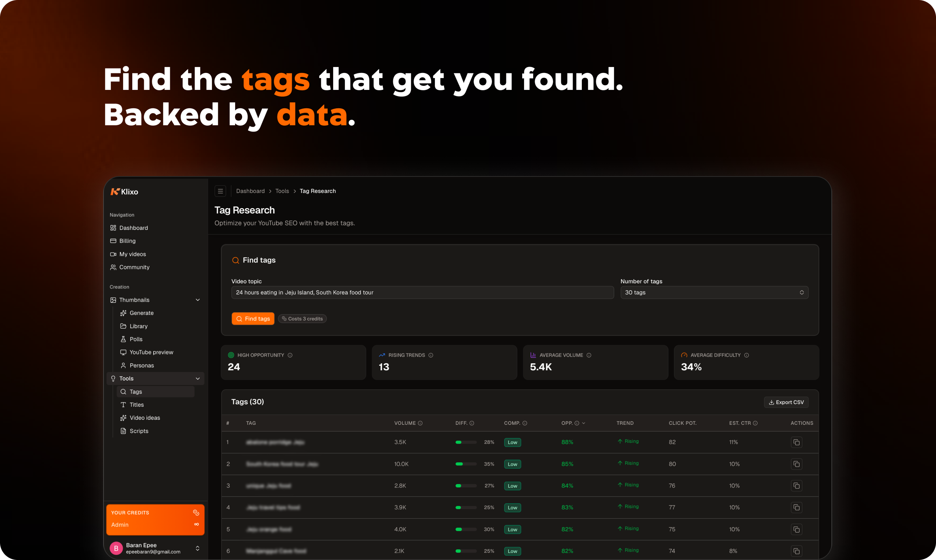Image resolution: width=936 pixels, height=560 pixels.
Task: Click the Est. CTR info icon
Action: coord(755,423)
